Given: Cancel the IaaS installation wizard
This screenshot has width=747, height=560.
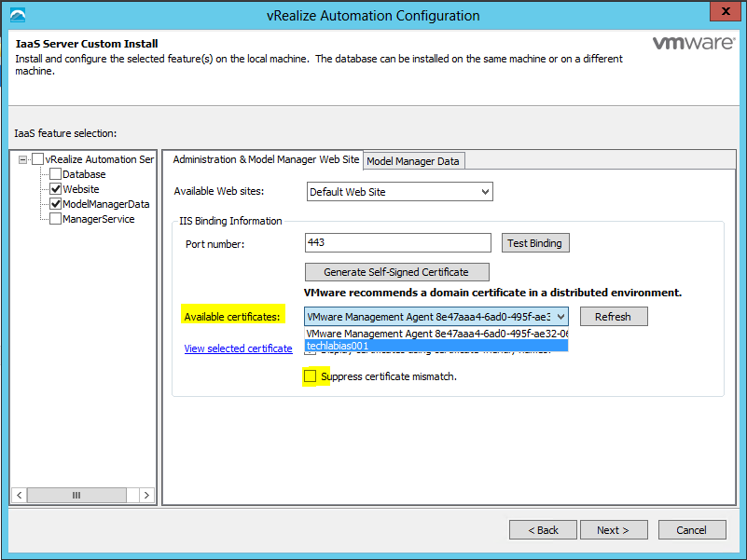Looking at the screenshot, I should [692, 530].
